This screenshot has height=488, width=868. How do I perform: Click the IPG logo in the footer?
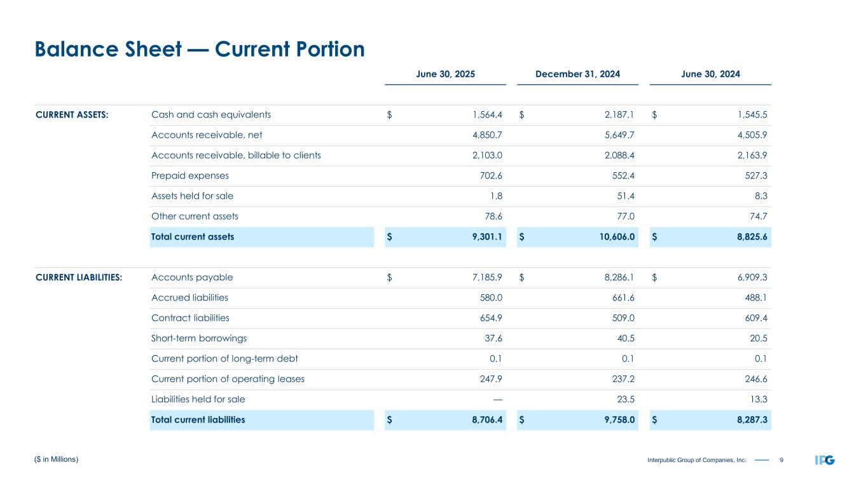824,459
